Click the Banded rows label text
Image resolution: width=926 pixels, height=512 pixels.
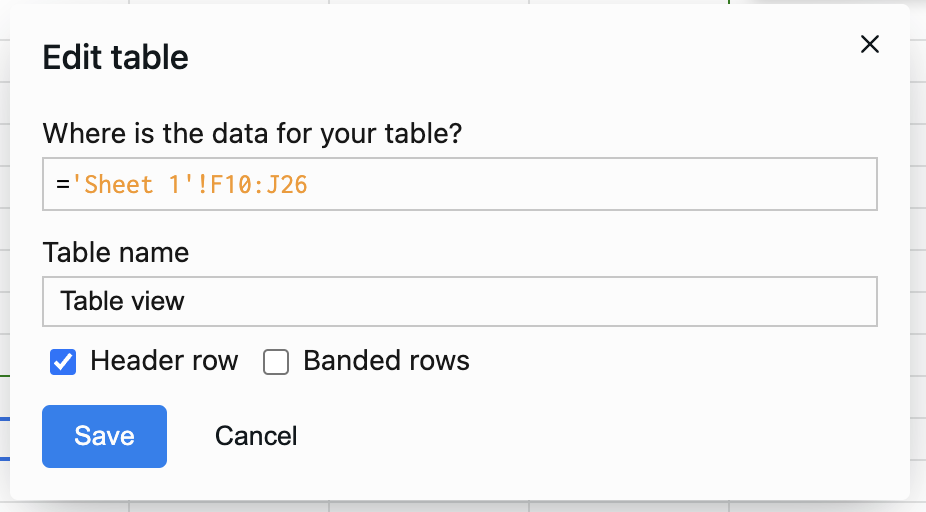coord(386,360)
